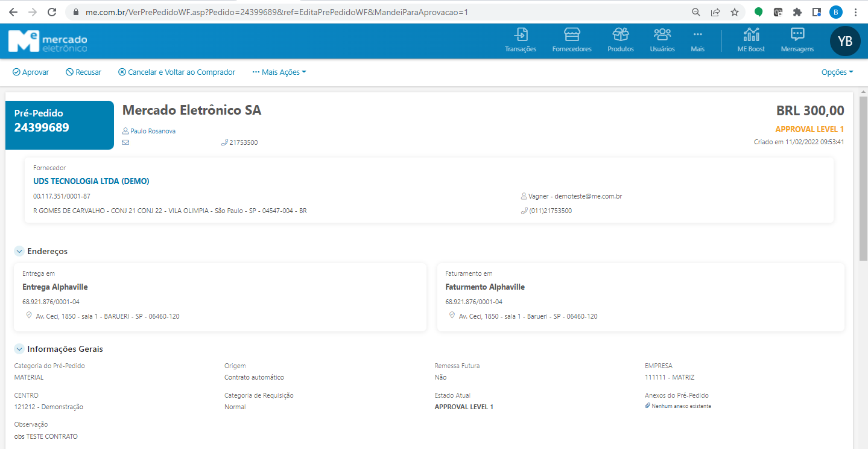Click the Mercado Eletrônico logo
Screen dimensions: 868x449
pos(48,40)
